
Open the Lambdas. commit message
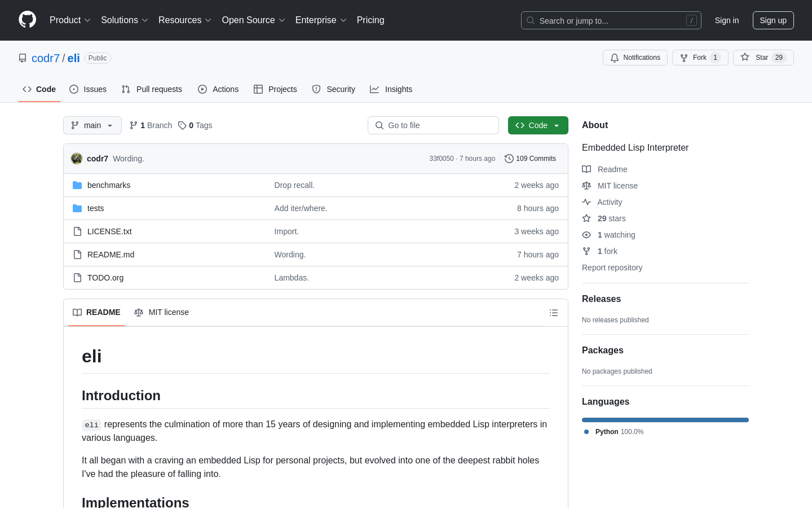[292, 278]
